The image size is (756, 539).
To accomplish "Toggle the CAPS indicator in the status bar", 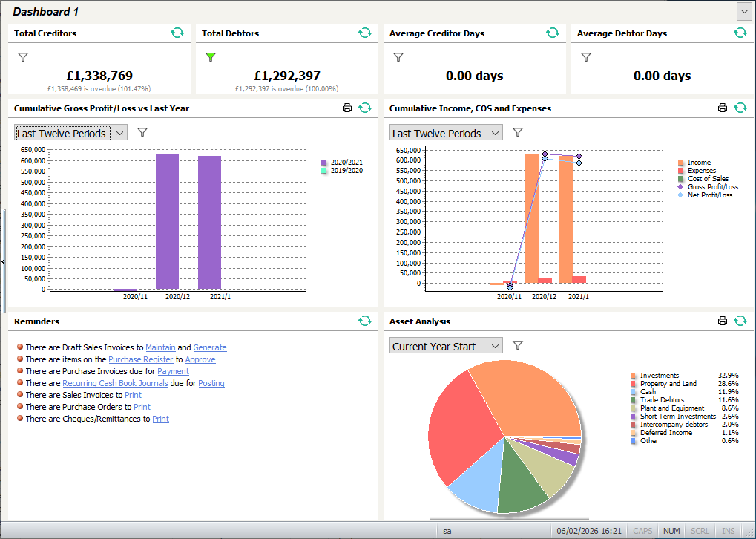I will (x=642, y=531).
